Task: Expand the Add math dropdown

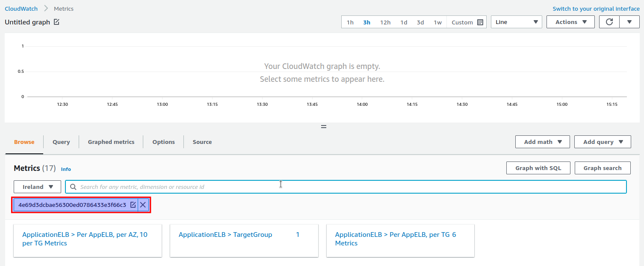Action: [x=542, y=142]
